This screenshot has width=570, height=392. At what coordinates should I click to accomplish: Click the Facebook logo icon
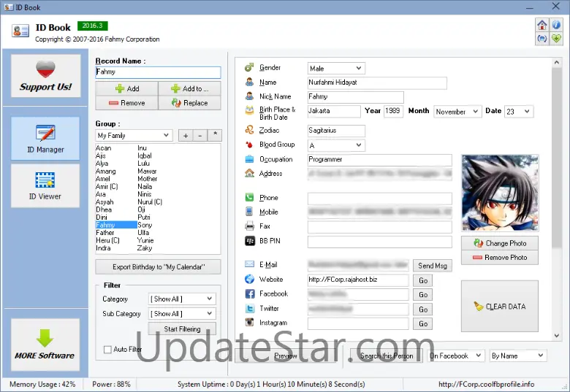pyautogui.click(x=250, y=293)
